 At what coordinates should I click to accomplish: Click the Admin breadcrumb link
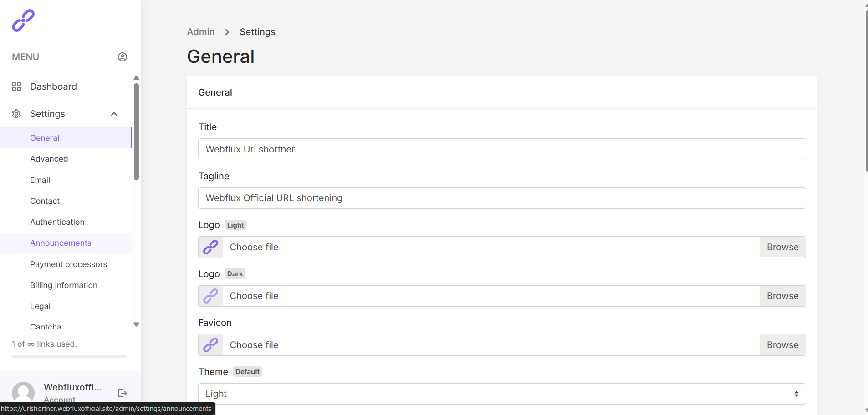pos(200,32)
